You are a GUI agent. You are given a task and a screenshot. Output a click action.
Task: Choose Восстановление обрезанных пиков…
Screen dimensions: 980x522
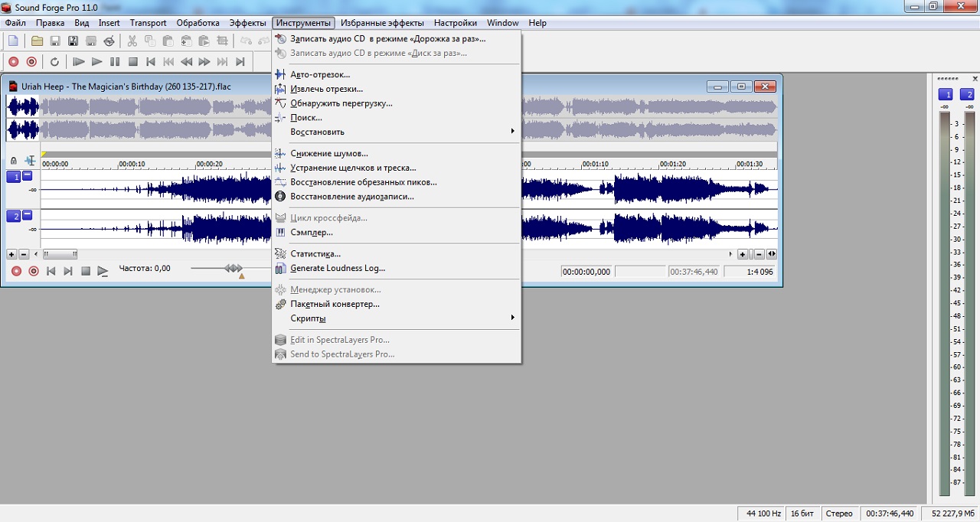[x=397, y=182]
